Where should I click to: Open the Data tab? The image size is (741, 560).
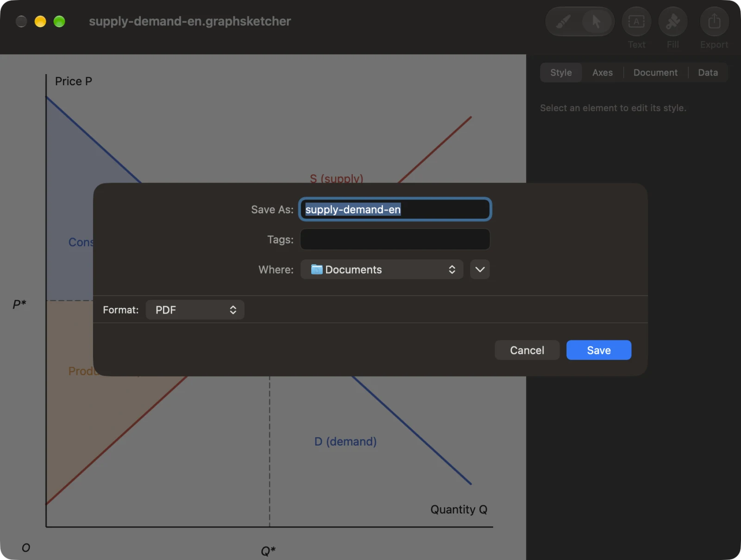click(708, 73)
